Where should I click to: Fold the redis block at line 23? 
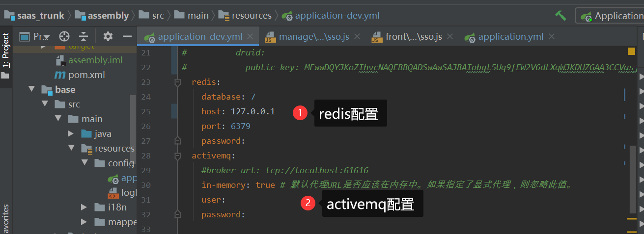click(178, 82)
